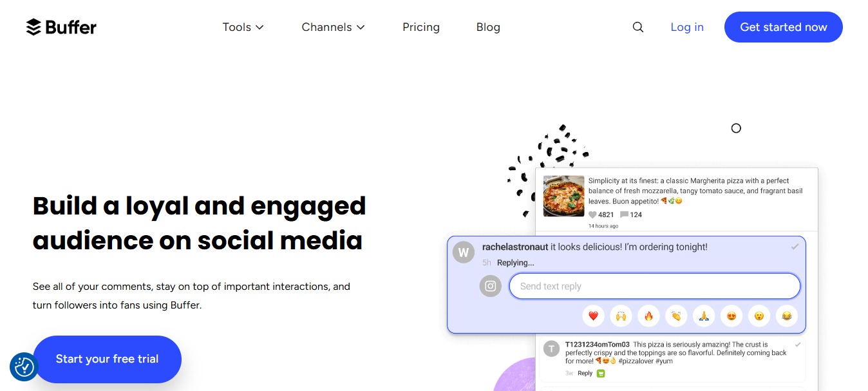Screen dimensions: 868x391
Task: Expand the Channels dropdown
Action: pyautogui.click(x=333, y=27)
